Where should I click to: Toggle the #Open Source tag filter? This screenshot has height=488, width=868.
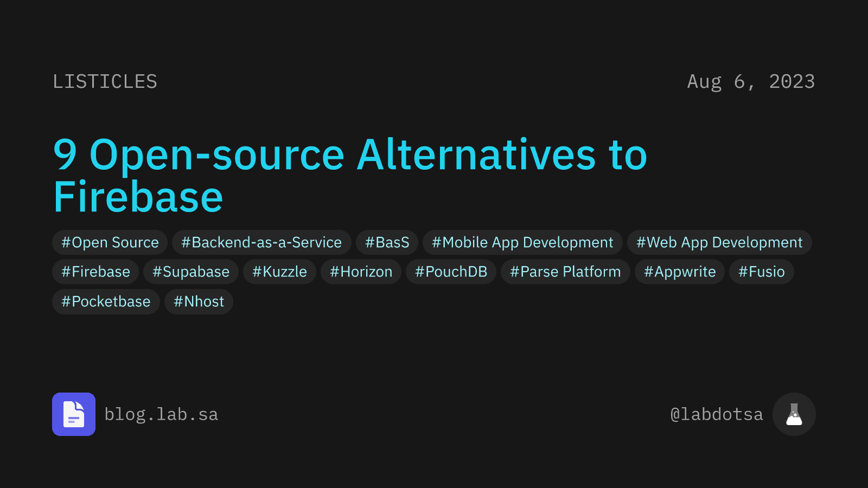pos(109,242)
